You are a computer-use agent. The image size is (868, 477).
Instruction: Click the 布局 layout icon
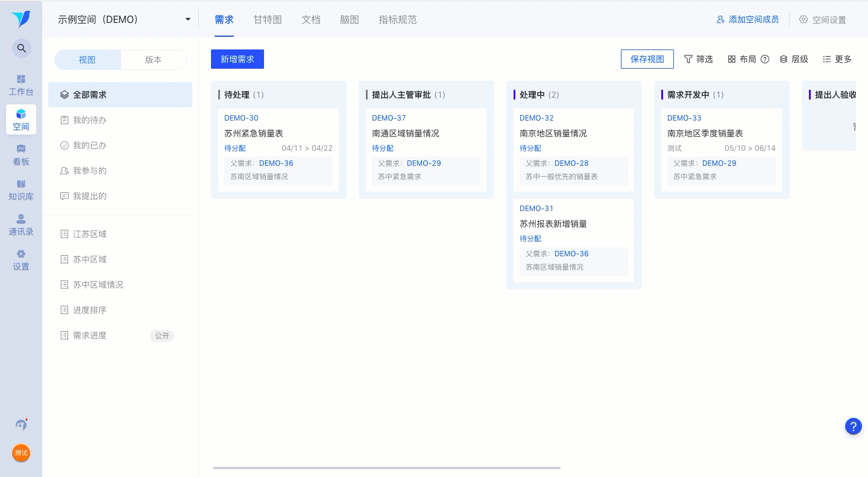[732, 59]
